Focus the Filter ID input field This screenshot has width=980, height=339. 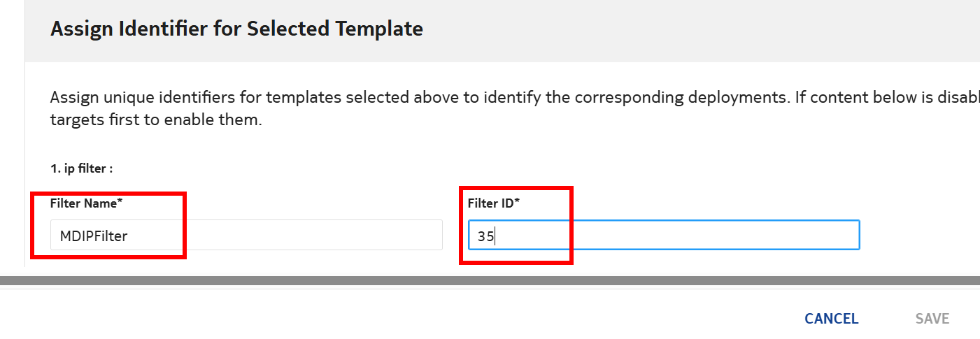coord(663,236)
